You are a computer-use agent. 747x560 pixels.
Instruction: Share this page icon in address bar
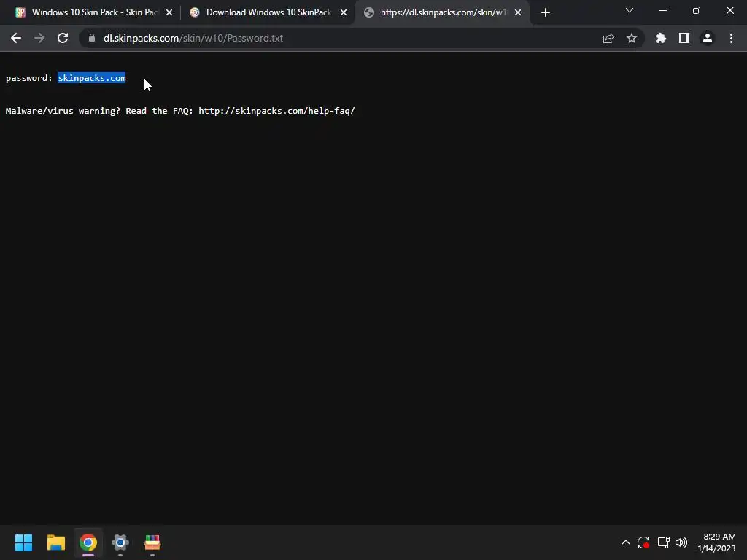(x=608, y=38)
